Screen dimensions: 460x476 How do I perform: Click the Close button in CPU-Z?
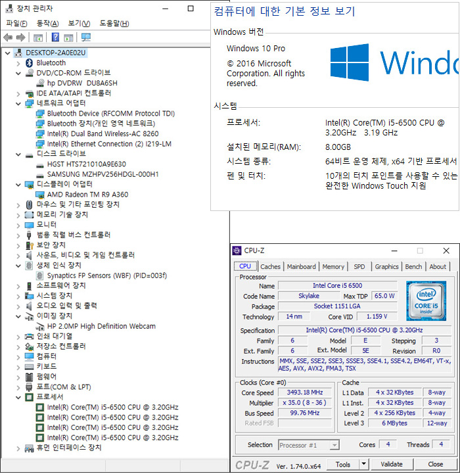click(x=436, y=464)
